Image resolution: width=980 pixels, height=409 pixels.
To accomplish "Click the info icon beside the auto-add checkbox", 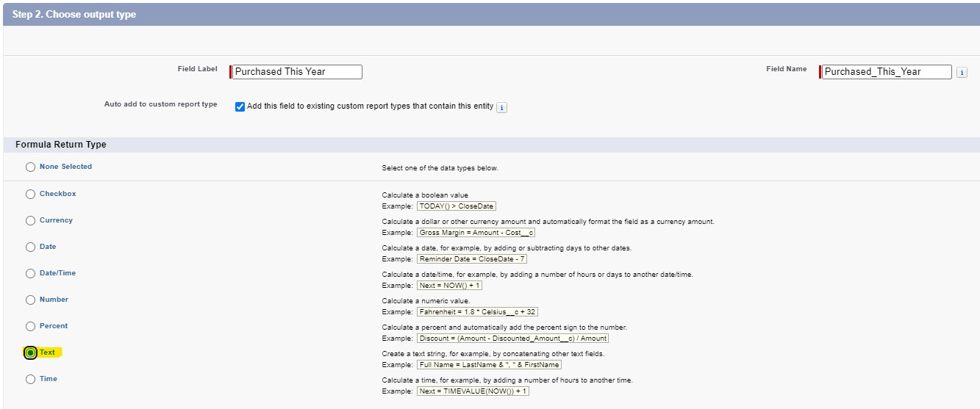I will point(501,107).
